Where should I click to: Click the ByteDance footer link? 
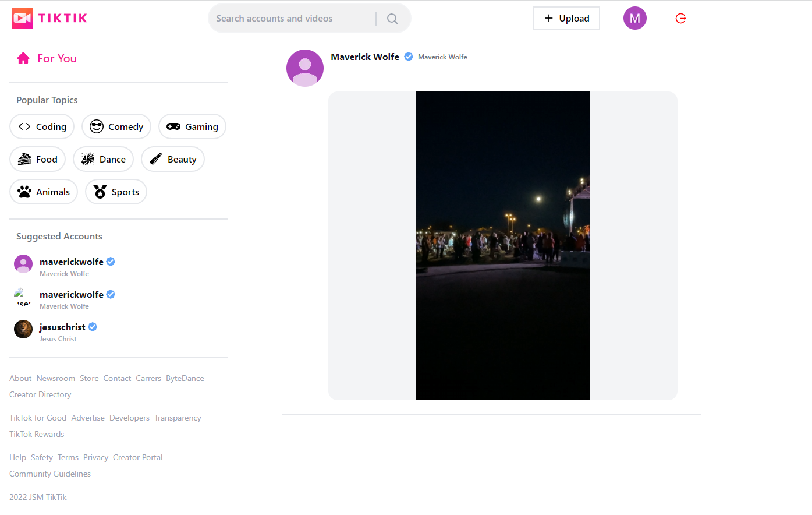[x=185, y=378]
